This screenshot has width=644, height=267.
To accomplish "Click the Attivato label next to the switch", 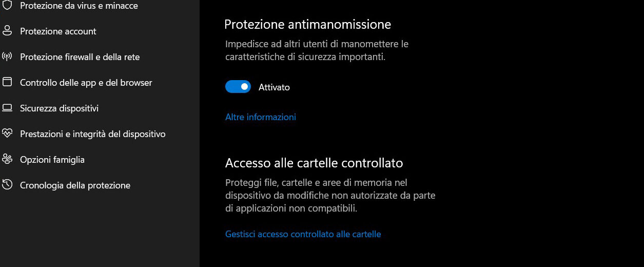I will click(x=274, y=87).
